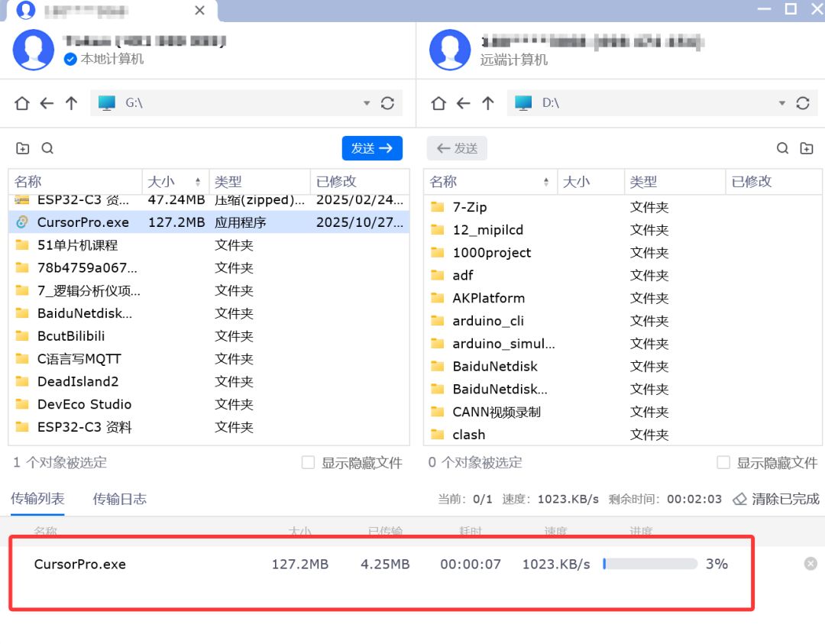Image resolution: width=825 pixels, height=644 pixels.
Task: Refresh the remote D:\ directory
Action: point(803,103)
